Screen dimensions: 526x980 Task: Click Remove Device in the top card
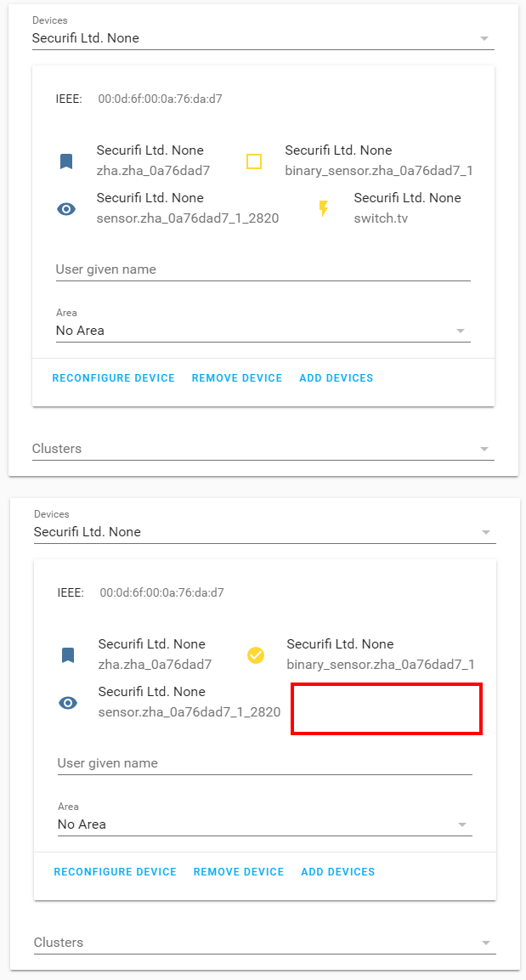237,378
